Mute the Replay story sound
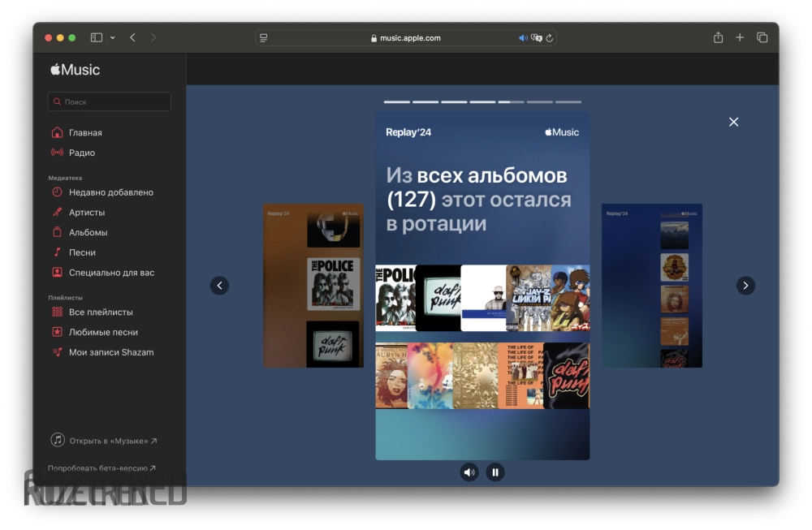The height and width of the screenshot is (530, 812). tap(469, 472)
